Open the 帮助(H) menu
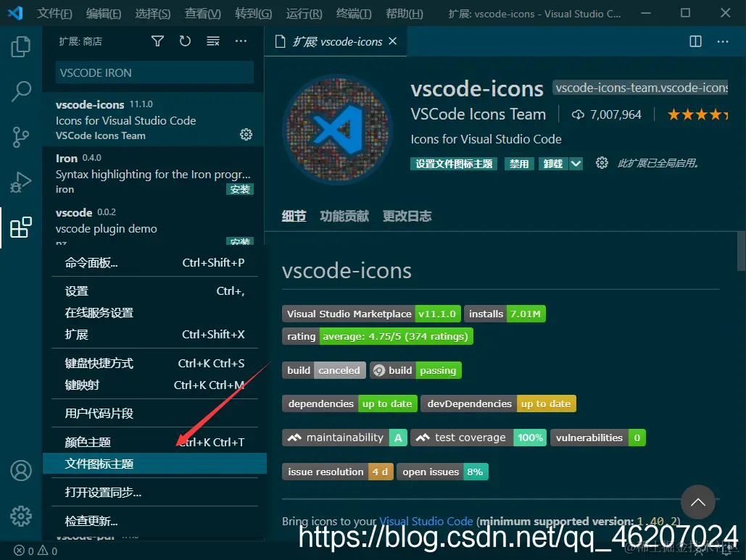 click(405, 13)
